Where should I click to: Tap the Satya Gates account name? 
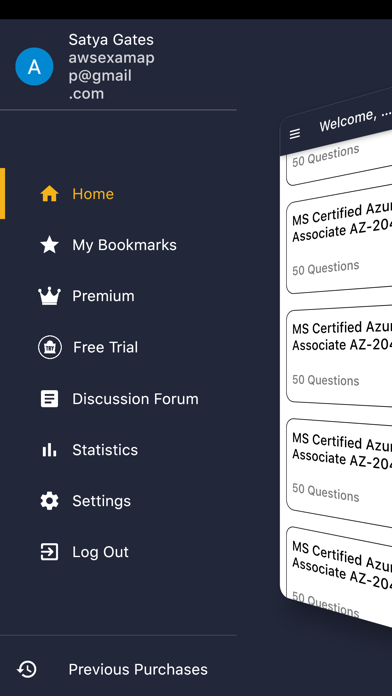click(111, 40)
